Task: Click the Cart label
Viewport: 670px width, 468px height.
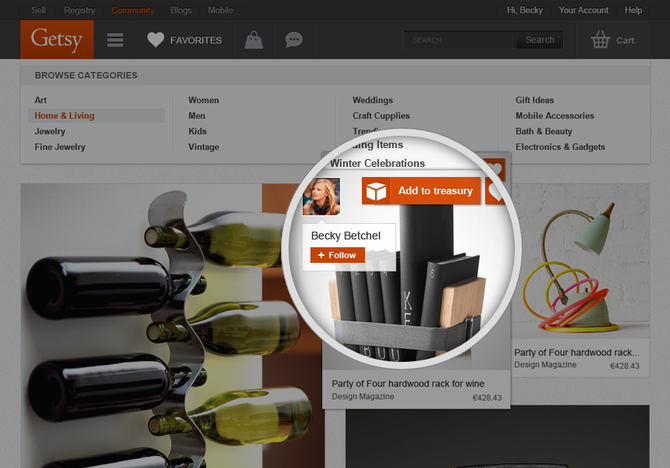Action: tap(625, 40)
